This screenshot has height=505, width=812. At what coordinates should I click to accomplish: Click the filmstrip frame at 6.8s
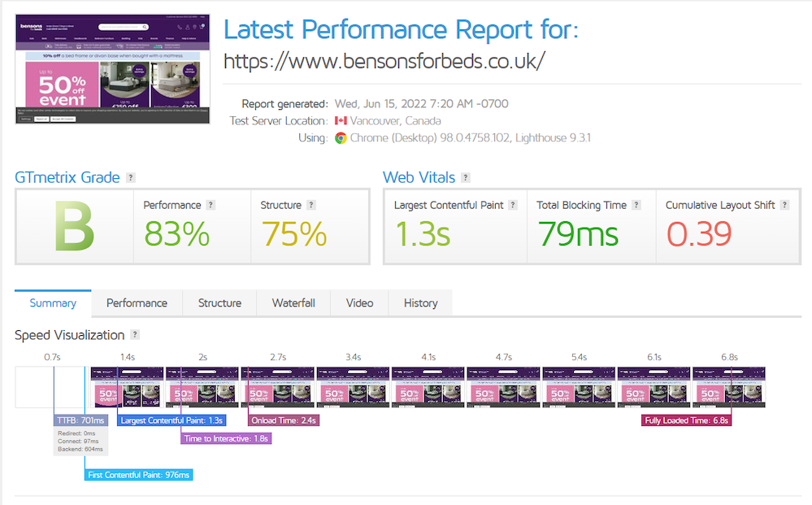tap(729, 387)
